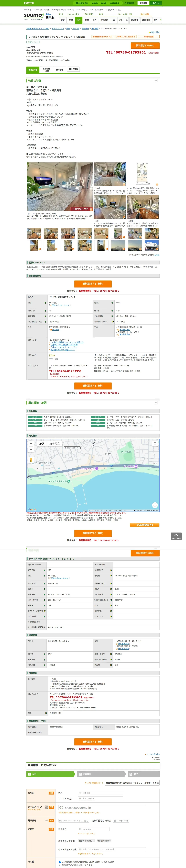Click the フリガナ input field

[100, 798]
